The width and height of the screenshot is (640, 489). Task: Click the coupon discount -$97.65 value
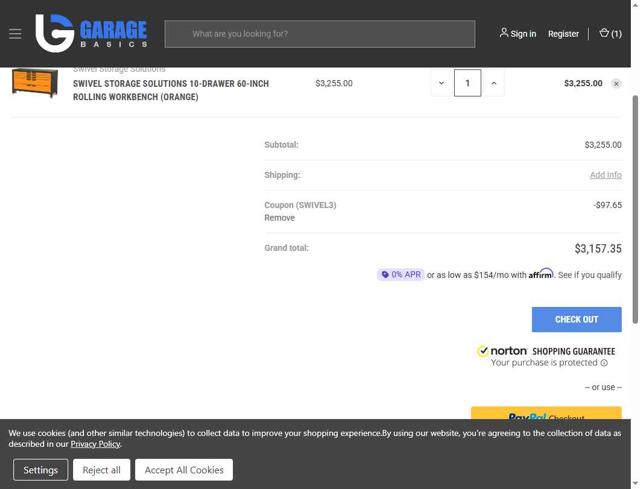coord(608,205)
